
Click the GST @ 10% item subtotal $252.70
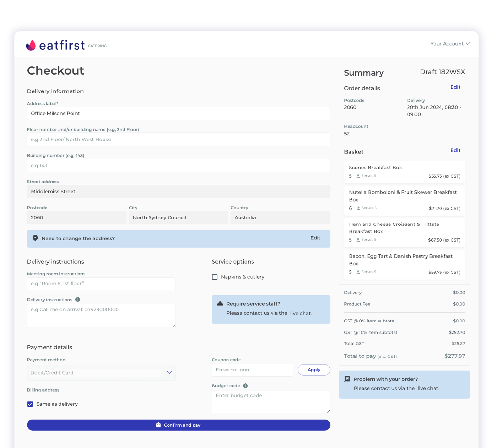[457, 333]
